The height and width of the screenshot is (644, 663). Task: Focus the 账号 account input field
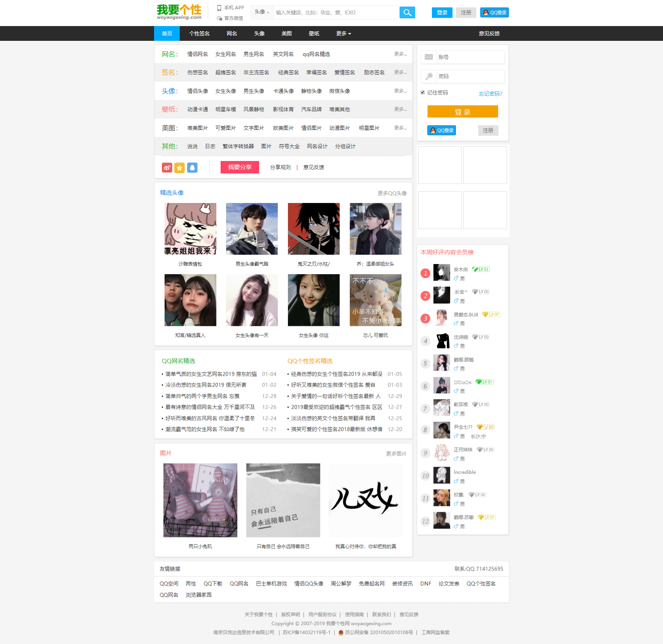470,57
